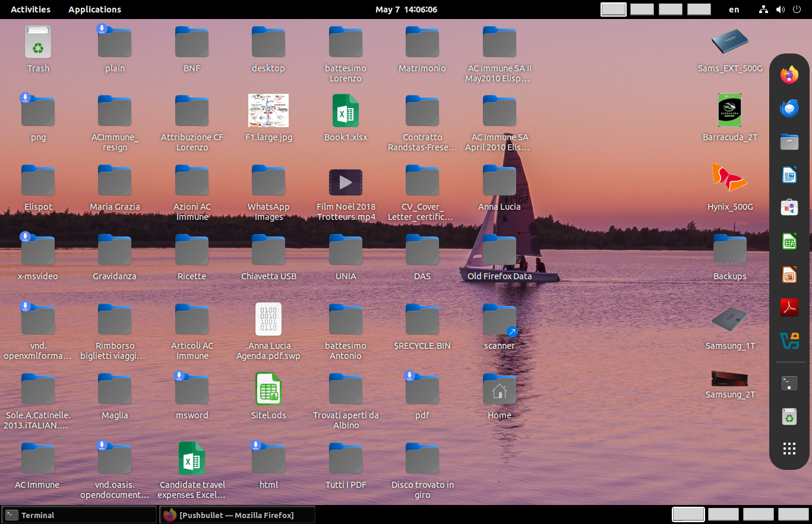This screenshot has height=524, width=812.
Task: Open the Applications menu
Action: [94, 9]
